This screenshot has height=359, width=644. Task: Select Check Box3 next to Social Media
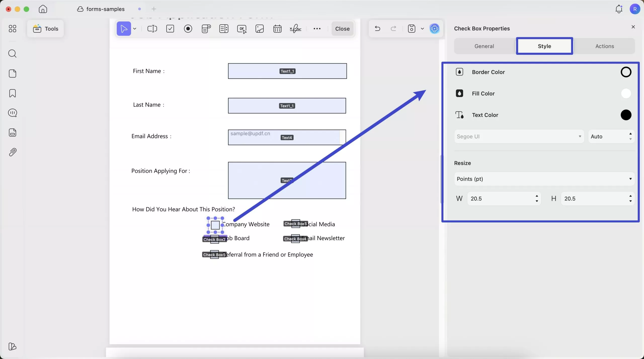point(295,223)
